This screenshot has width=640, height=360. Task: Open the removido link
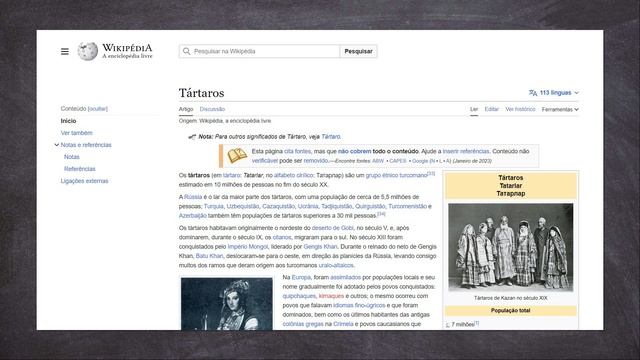[x=316, y=161]
